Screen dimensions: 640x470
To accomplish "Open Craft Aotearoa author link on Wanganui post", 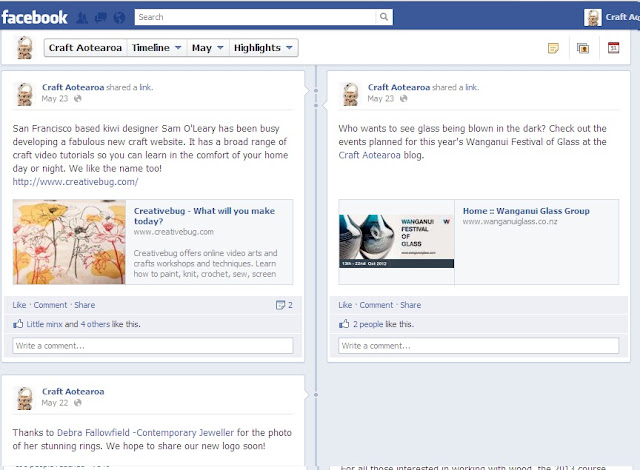I will (399, 87).
